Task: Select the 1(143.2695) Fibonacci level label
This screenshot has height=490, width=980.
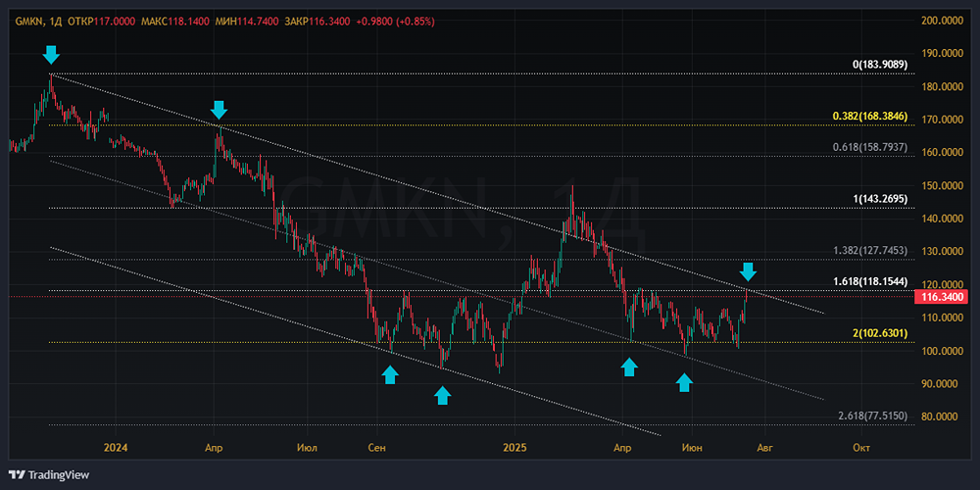Action: point(880,199)
